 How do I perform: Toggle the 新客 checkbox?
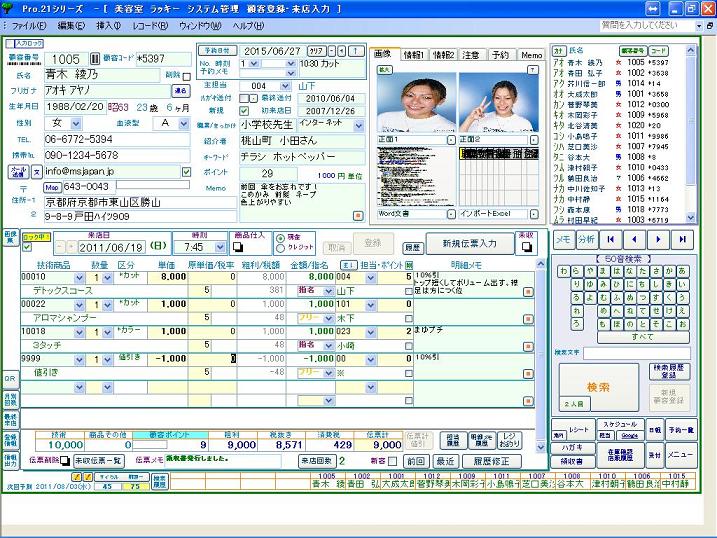point(392,461)
